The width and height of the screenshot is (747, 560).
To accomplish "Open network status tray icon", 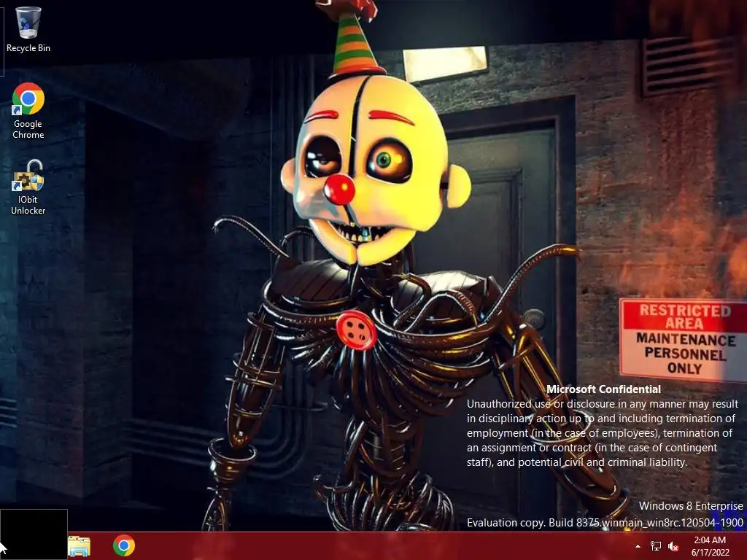I will 656,546.
